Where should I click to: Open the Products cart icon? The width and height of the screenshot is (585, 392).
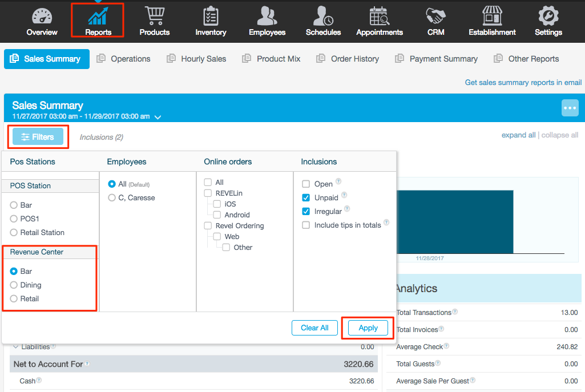coord(154,17)
